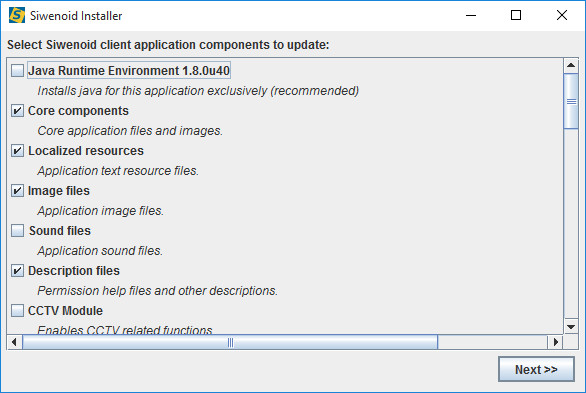Toggle the Image files checkbox
The height and width of the screenshot is (393, 586).
click(17, 191)
